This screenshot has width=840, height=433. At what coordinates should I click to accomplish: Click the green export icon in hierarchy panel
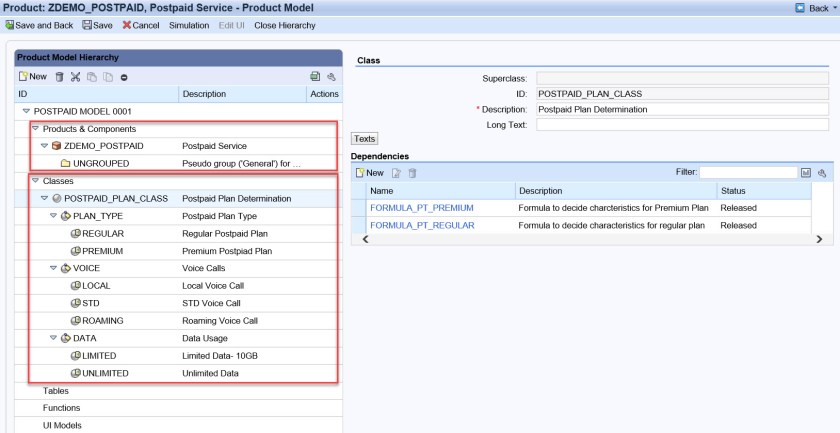pos(315,76)
